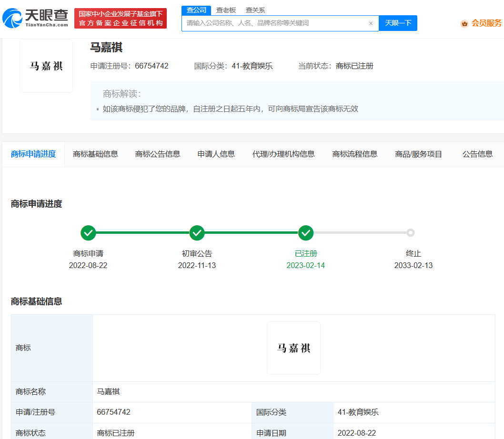504x439 pixels.
Task: Click the 初审公告 green checkmark step
Action: 197,233
